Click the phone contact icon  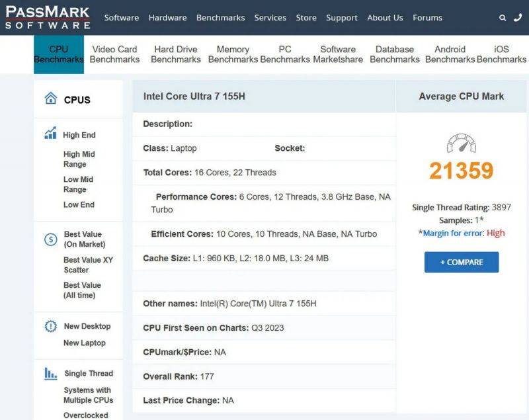click(x=518, y=18)
